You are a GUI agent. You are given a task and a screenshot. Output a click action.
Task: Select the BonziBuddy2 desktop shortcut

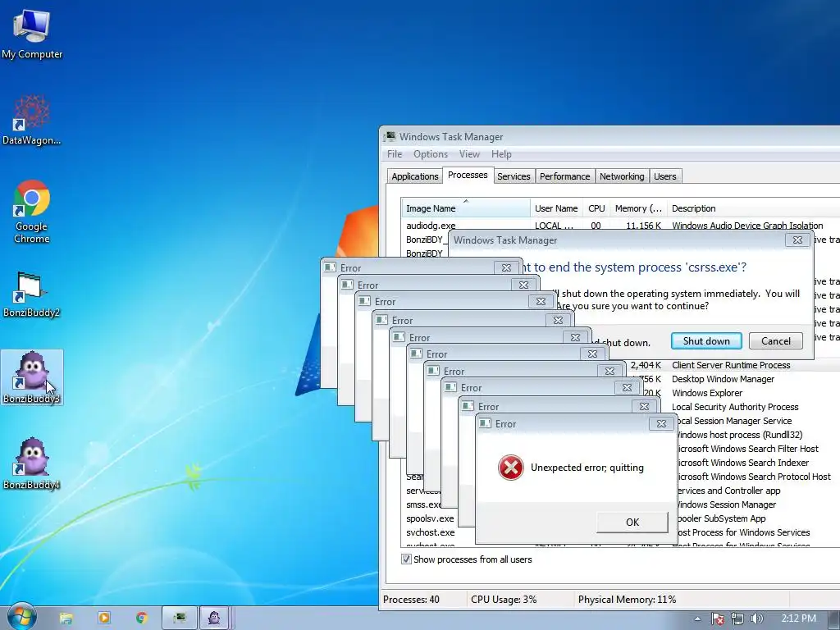32,294
